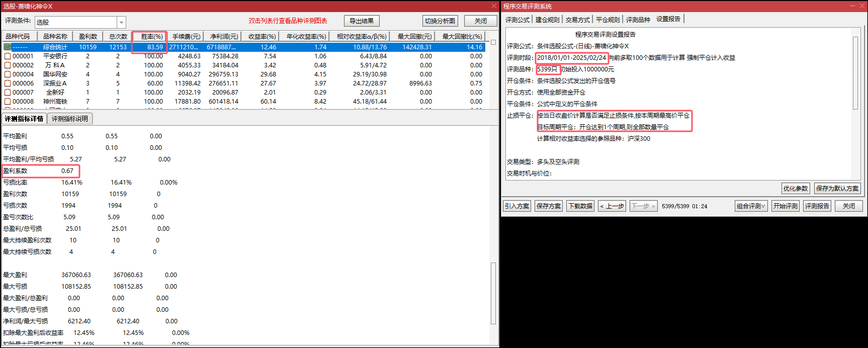Click the 切换分析图 button
The image size is (868, 348).
[440, 21]
